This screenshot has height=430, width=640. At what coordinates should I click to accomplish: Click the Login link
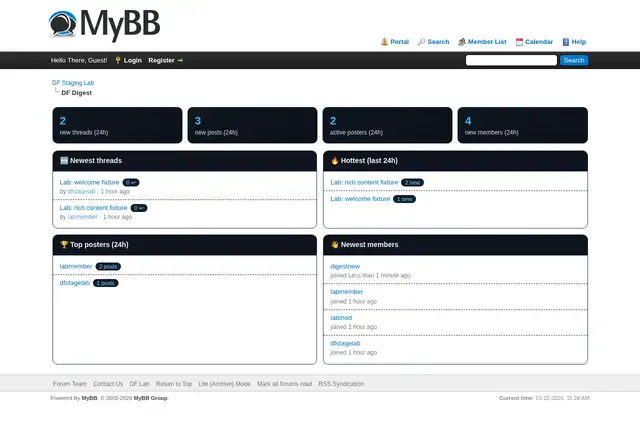coord(133,60)
